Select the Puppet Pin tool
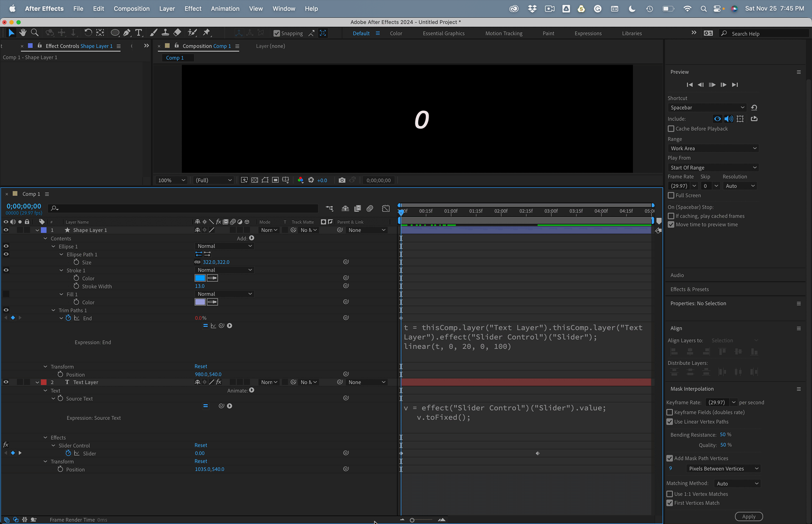The image size is (812, 524). pyautogui.click(x=207, y=32)
